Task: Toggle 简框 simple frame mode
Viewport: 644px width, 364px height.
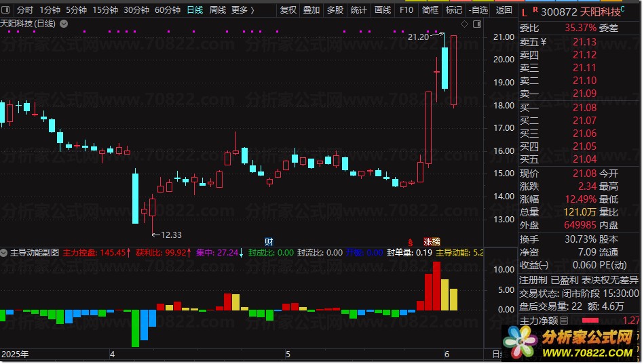Action: pyautogui.click(x=430, y=10)
